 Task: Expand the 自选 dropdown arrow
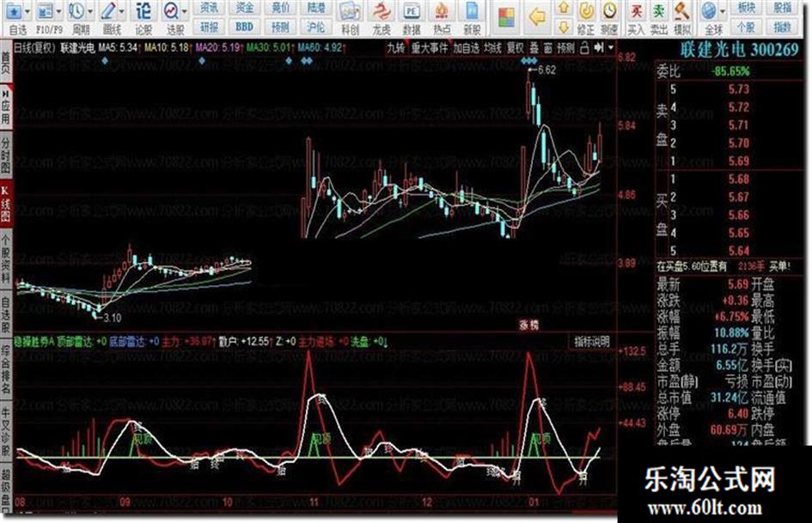(27, 11)
